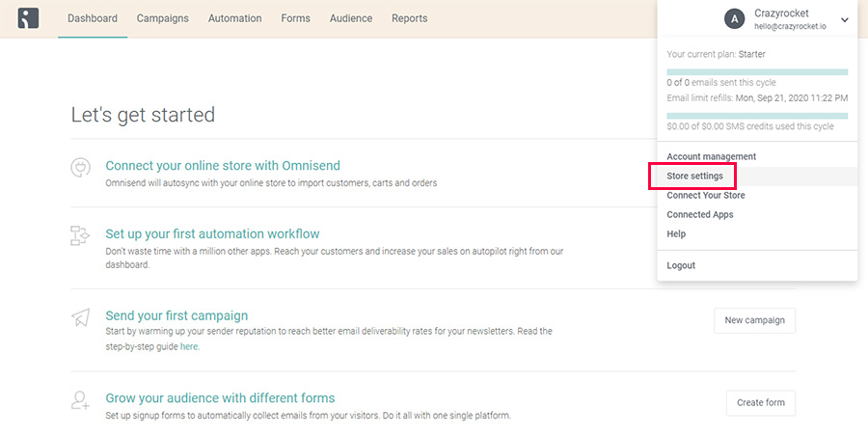
Task: Go to the Forms tab
Action: point(296,18)
